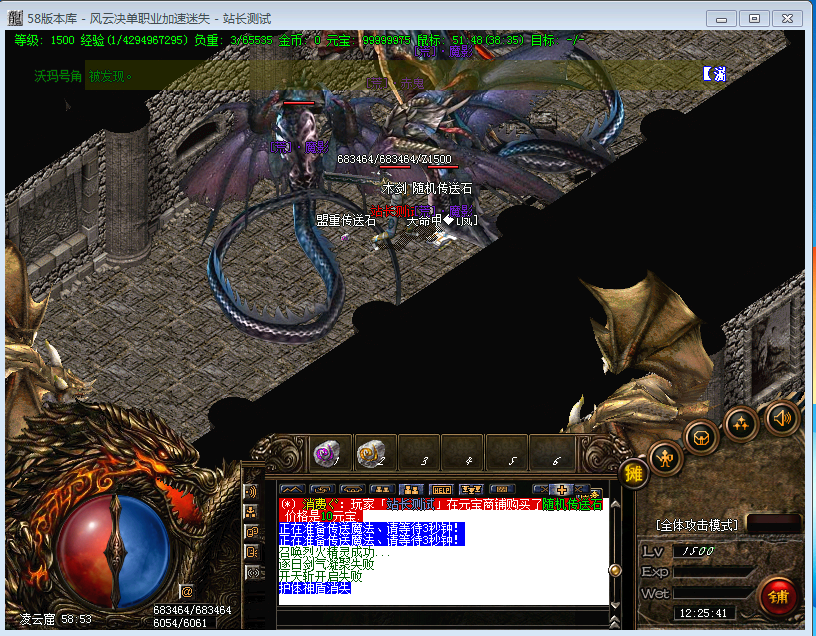This screenshot has height=636, width=816.
Task: Click the HELP button in chat toolbar
Action: click(x=442, y=489)
